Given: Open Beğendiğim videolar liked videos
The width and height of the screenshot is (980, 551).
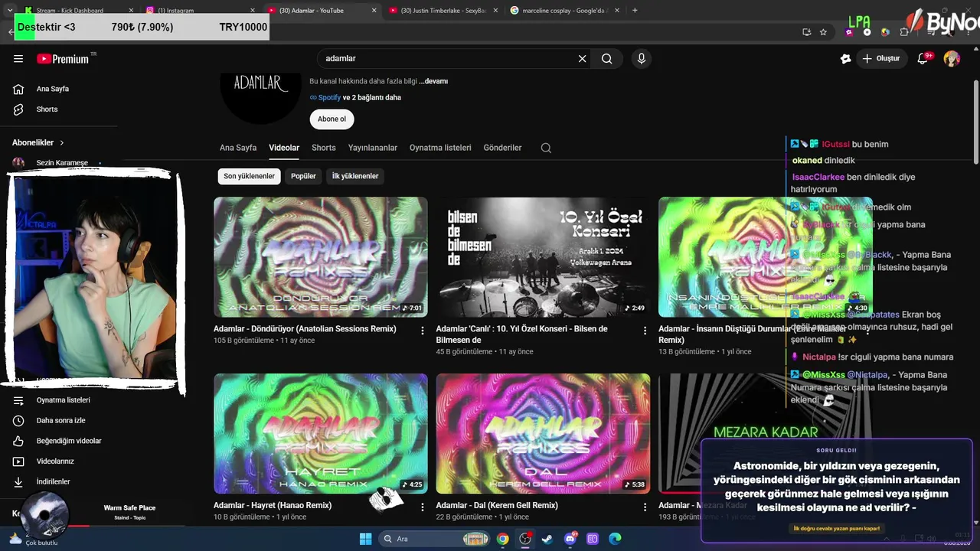Looking at the screenshot, I should 59,441.
